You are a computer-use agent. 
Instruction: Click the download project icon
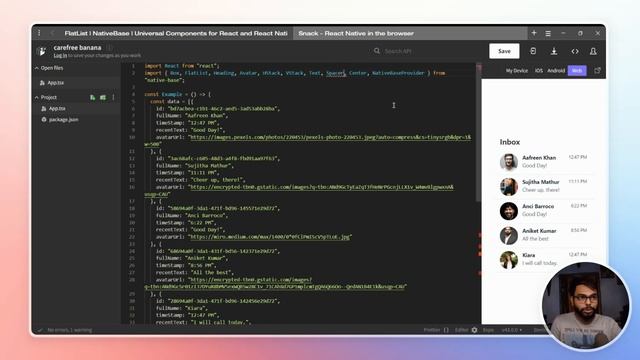[x=554, y=51]
